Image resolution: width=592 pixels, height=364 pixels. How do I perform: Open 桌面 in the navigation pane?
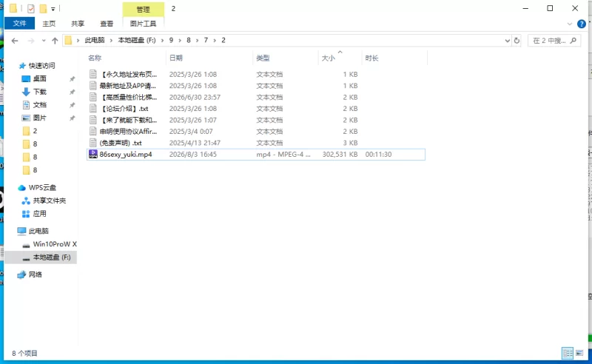pyautogui.click(x=40, y=78)
